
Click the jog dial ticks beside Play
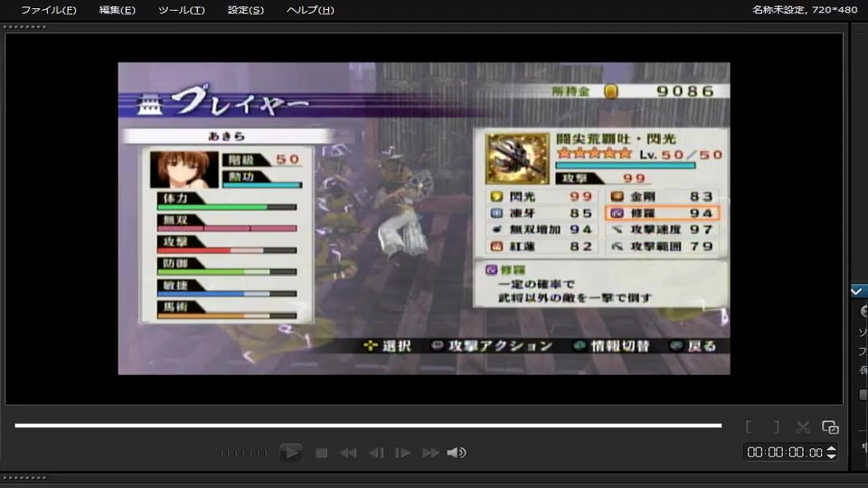(243, 453)
